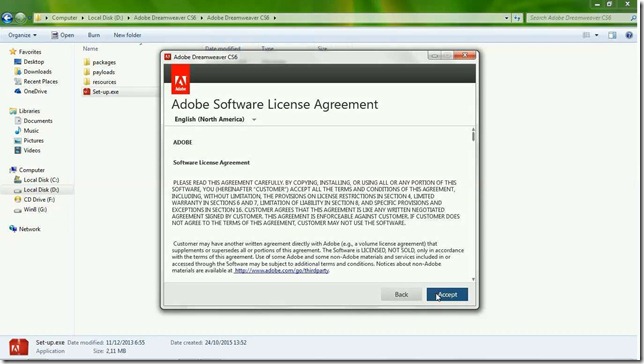Open address bar history dropdown
Screen dimensions: 644x364
click(506, 18)
